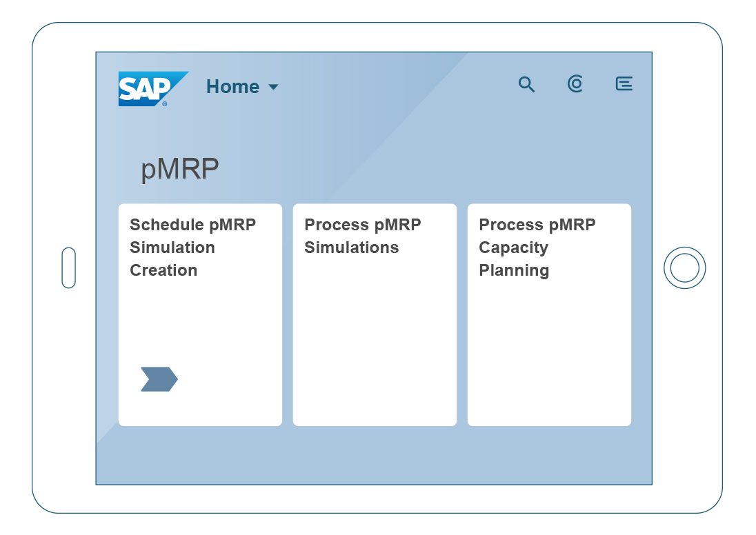This screenshot has width=756, height=535.
Task: Click the Schedule pMRP Simulation Creation title text
Action: pyautogui.click(x=193, y=248)
